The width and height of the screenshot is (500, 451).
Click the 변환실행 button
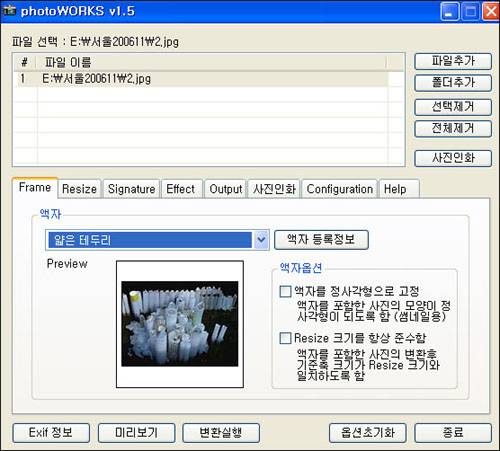[221, 433]
